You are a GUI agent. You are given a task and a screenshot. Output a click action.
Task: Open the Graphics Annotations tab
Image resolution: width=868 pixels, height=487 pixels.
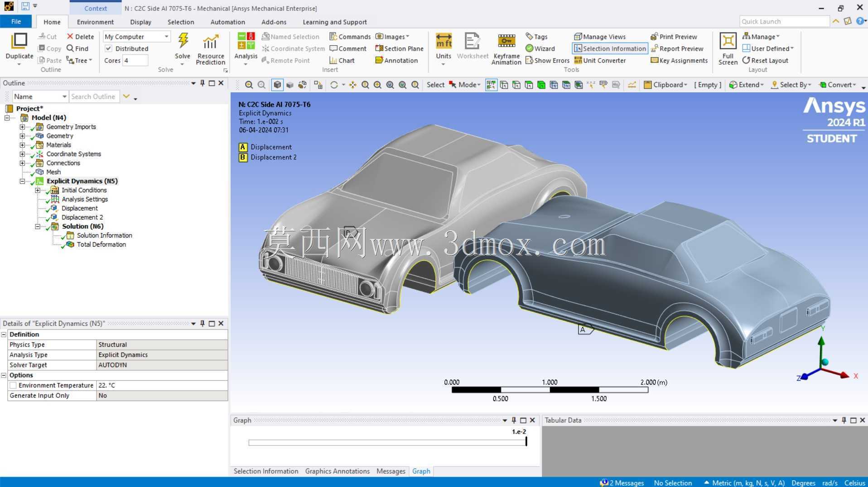point(337,471)
